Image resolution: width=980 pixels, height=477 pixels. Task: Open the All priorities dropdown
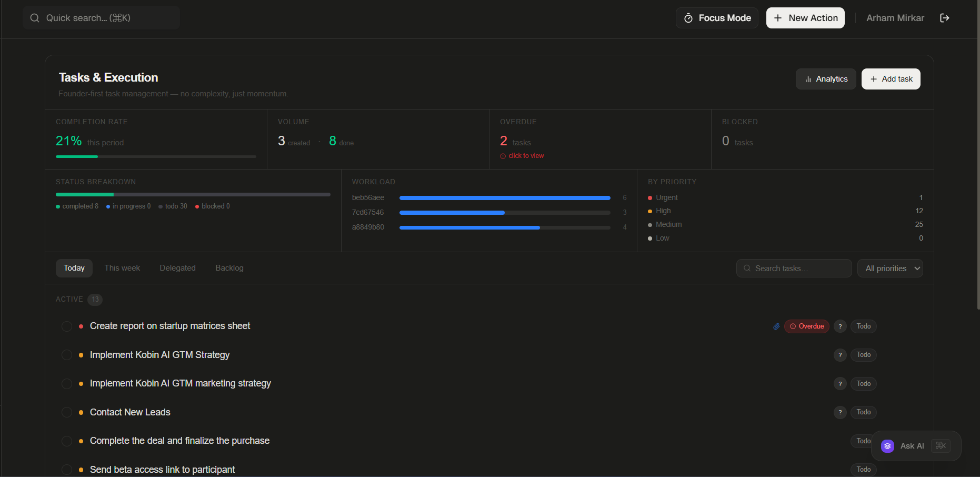[890, 268]
